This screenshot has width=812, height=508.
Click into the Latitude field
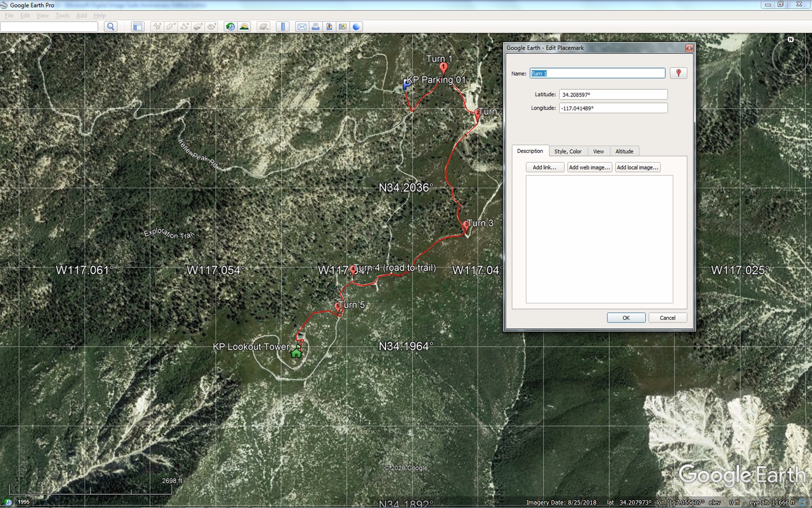point(613,94)
